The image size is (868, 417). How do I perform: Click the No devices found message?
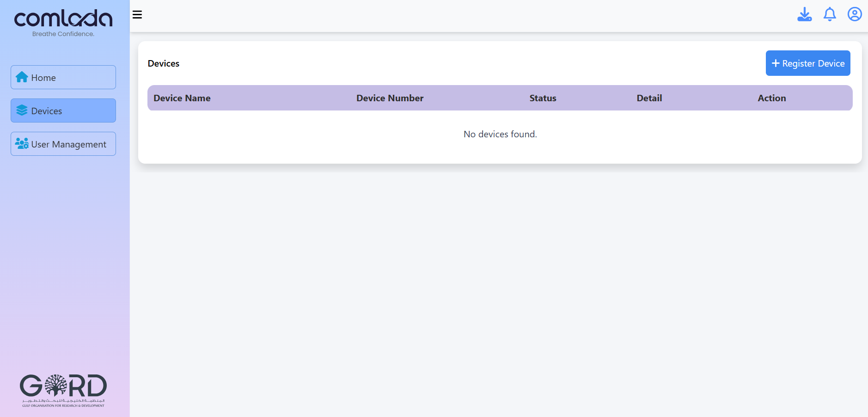500,134
